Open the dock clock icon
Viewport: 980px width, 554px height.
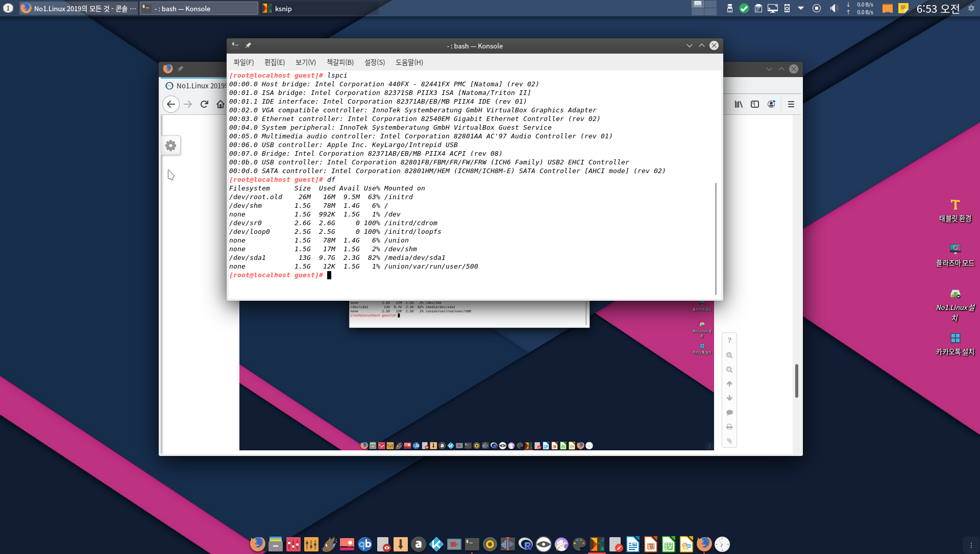(722, 544)
